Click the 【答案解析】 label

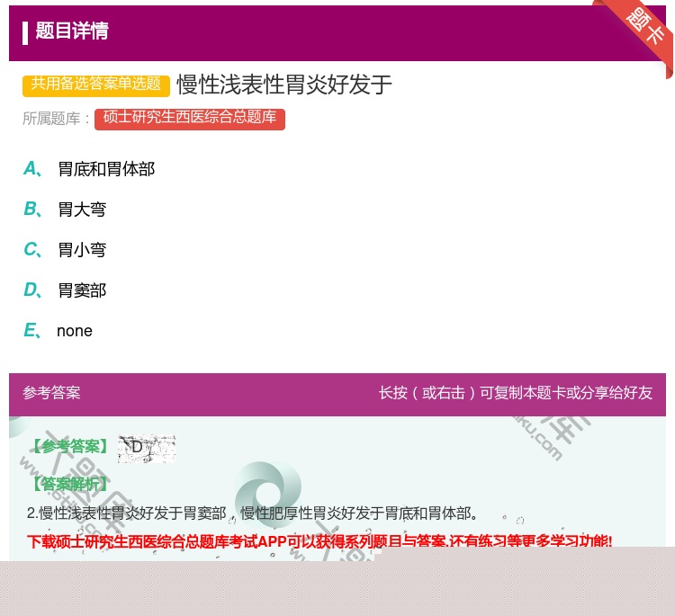coord(69,485)
